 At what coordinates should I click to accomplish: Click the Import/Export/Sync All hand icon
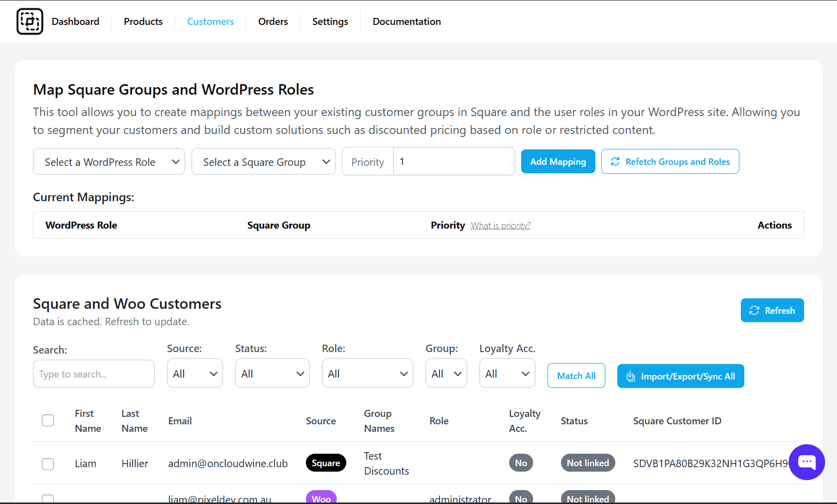pyautogui.click(x=631, y=376)
